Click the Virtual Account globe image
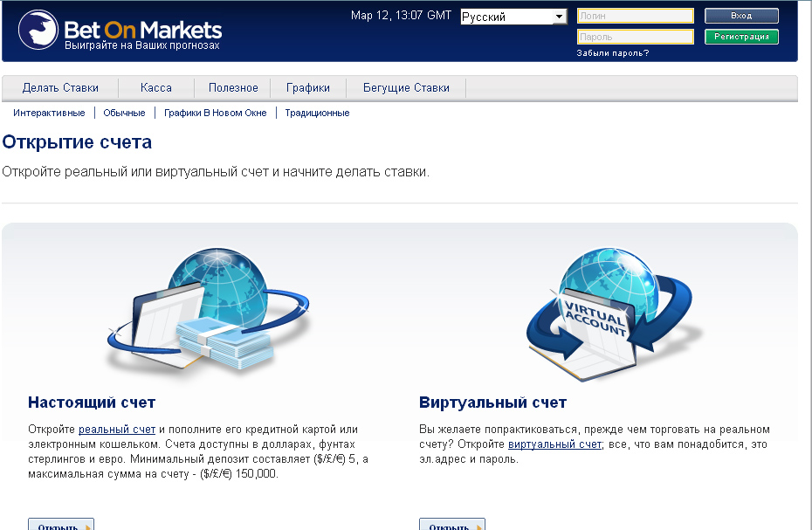This screenshot has height=530, width=812. click(610, 314)
